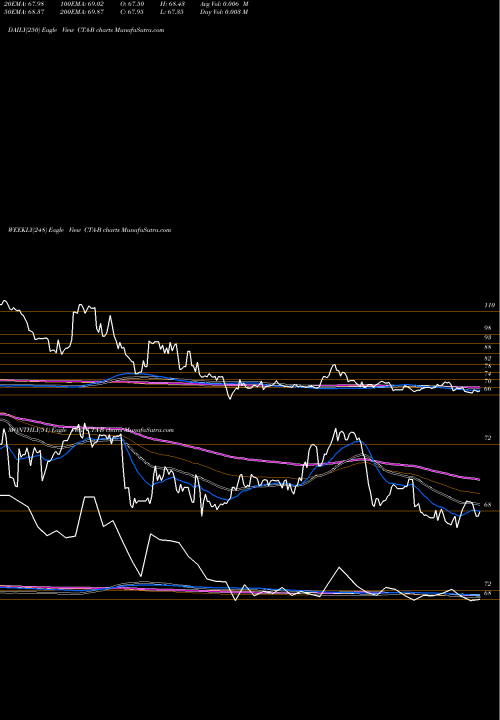Click the 50EMA: 68.87 value

24,12
